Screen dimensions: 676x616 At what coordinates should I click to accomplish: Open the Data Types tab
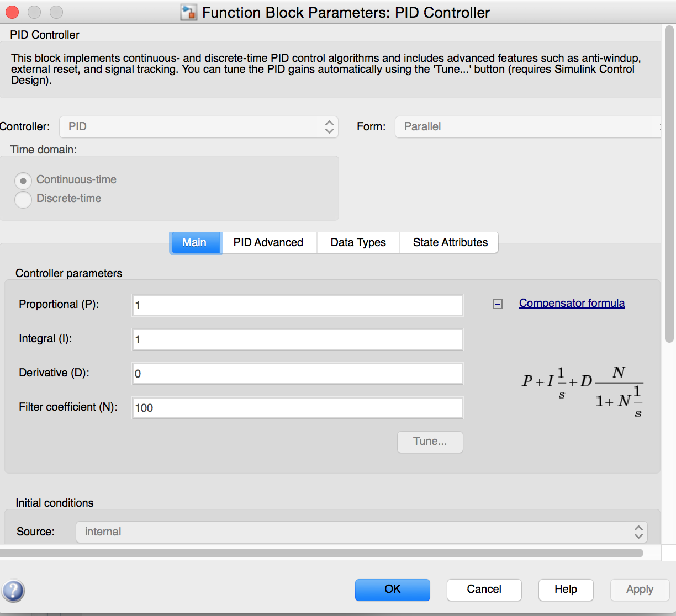tap(358, 242)
